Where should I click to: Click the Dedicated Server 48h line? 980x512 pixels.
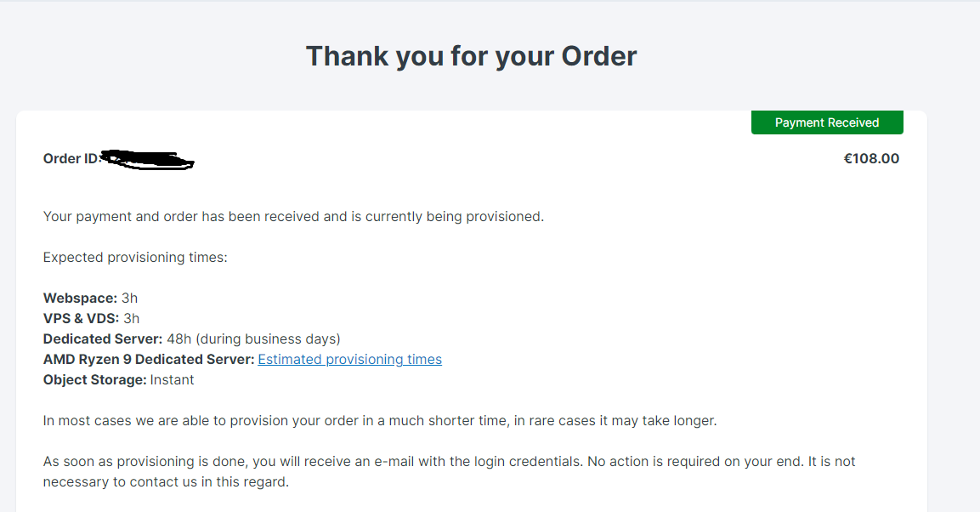[x=192, y=338]
